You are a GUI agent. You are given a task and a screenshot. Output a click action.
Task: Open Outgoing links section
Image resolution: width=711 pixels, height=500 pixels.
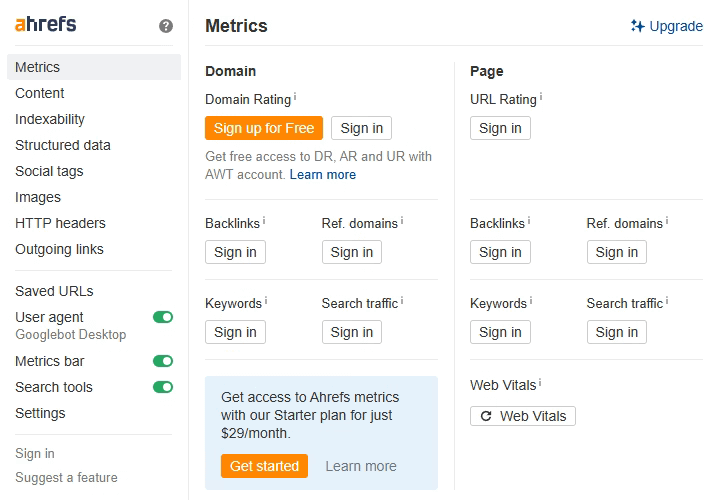59,249
